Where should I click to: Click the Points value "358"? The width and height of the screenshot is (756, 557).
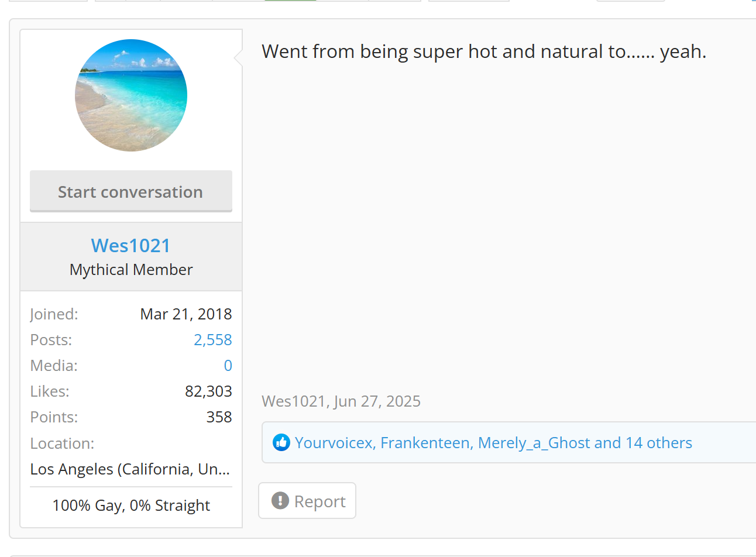(x=219, y=417)
